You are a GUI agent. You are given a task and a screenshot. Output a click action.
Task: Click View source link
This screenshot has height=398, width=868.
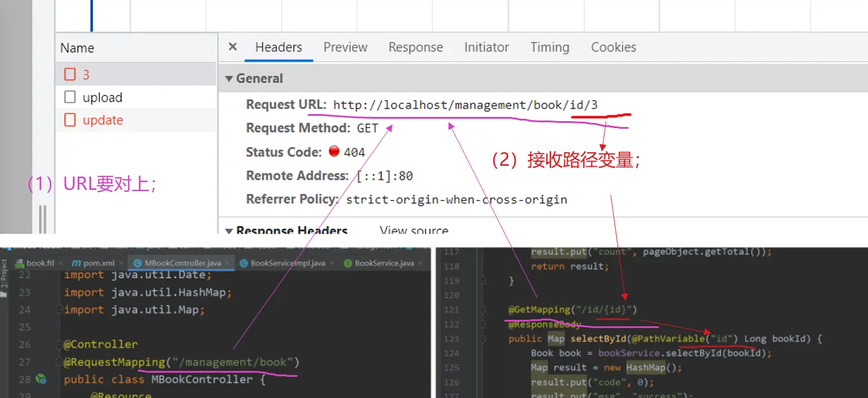pyautogui.click(x=414, y=230)
